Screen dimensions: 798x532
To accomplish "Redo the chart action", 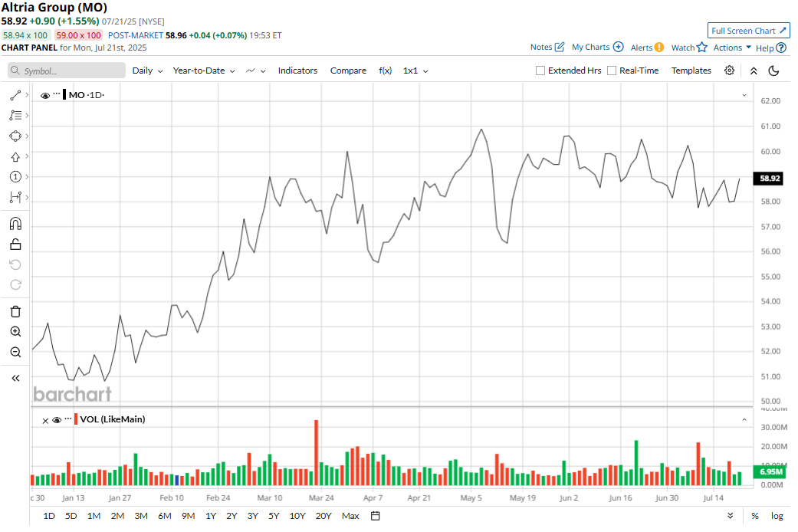I will click(x=16, y=284).
